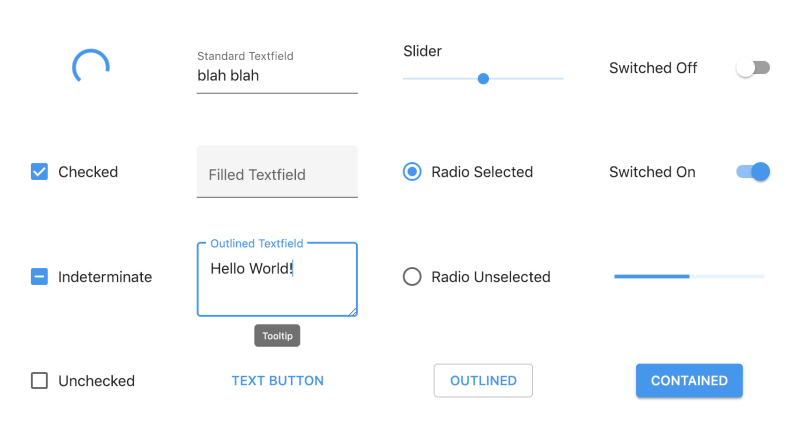Turn on the Switched Off toggle
This screenshot has height=448, width=800.
(x=753, y=68)
